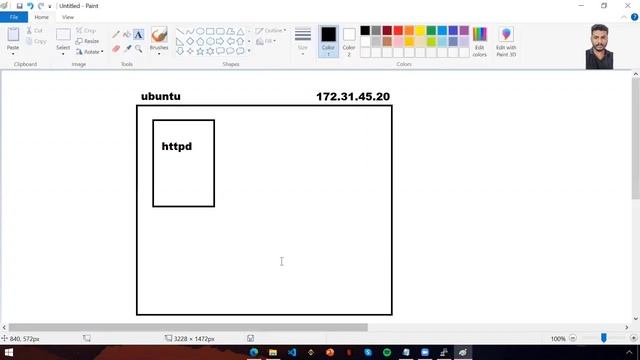Click the Copy button

[x=36, y=41]
